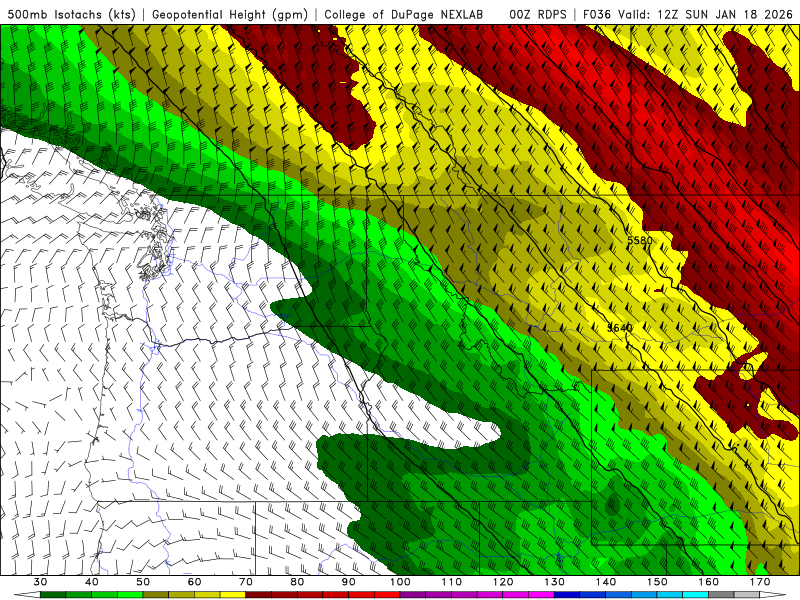Choose the cyan 155–160 kt legend swatch

point(695,595)
